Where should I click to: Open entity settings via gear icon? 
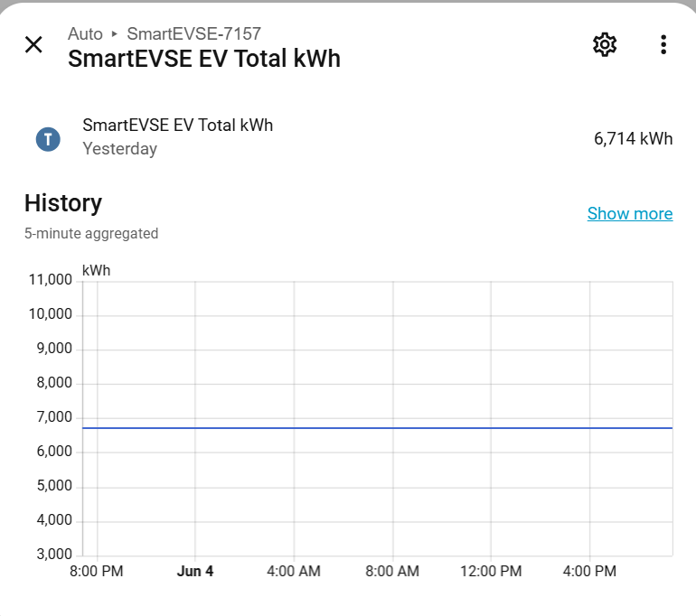(x=605, y=44)
